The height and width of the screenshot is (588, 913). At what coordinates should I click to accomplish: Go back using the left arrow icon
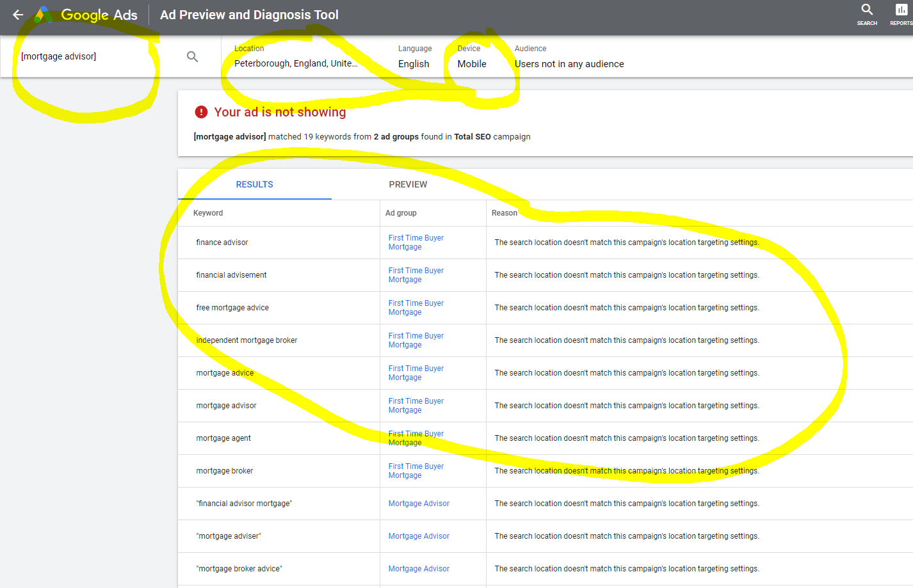click(x=18, y=15)
